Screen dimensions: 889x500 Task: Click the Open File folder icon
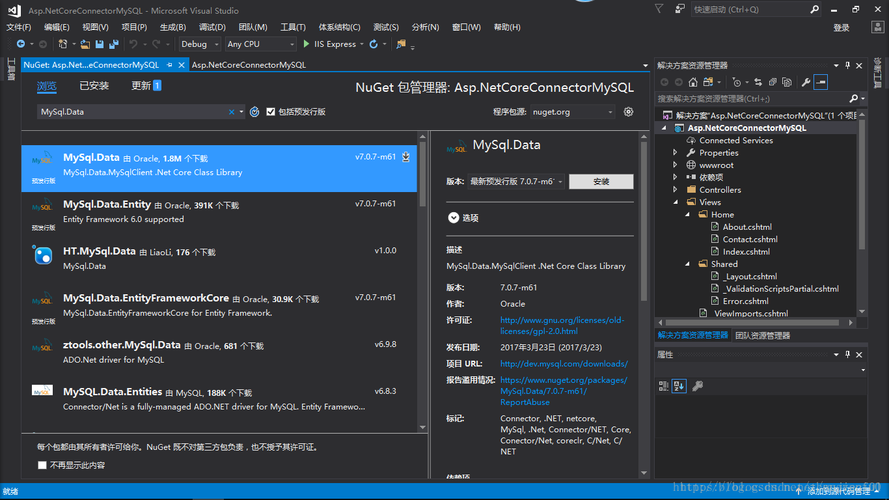pos(85,44)
